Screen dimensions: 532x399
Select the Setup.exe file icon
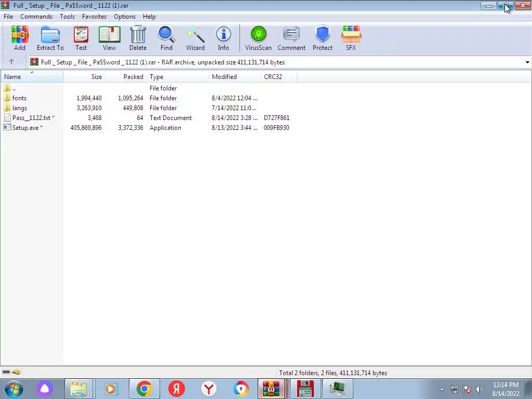pos(7,128)
